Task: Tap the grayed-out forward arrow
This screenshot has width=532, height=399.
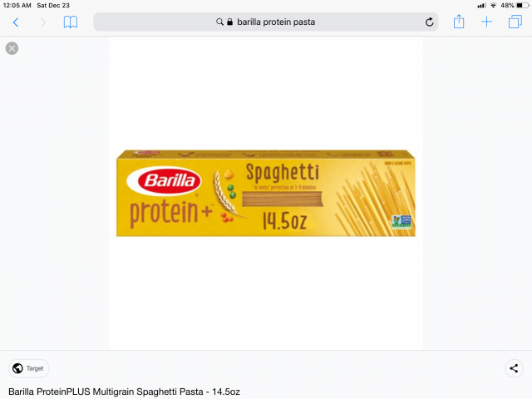Action: pos(43,22)
